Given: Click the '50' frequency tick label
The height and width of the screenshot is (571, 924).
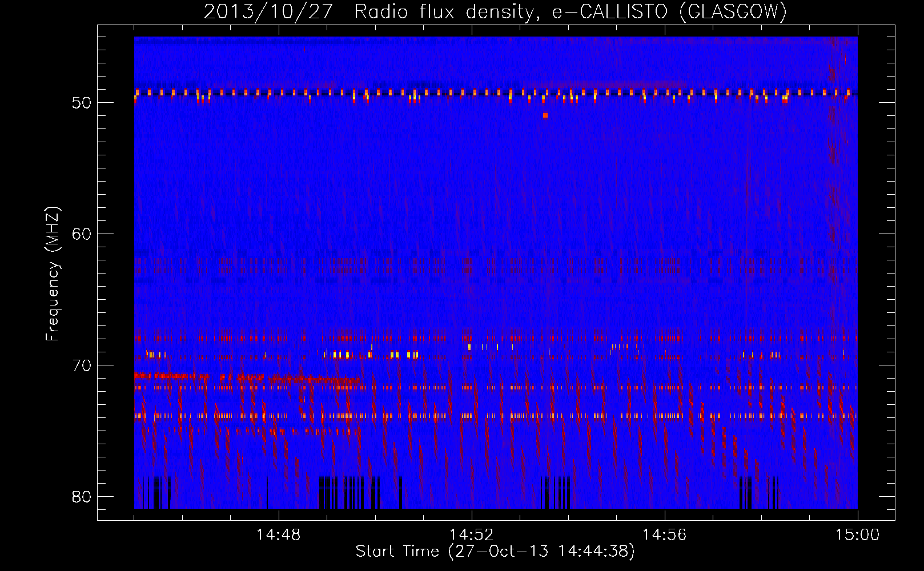Looking at the screenshot, I should click(x=82, y=103).
